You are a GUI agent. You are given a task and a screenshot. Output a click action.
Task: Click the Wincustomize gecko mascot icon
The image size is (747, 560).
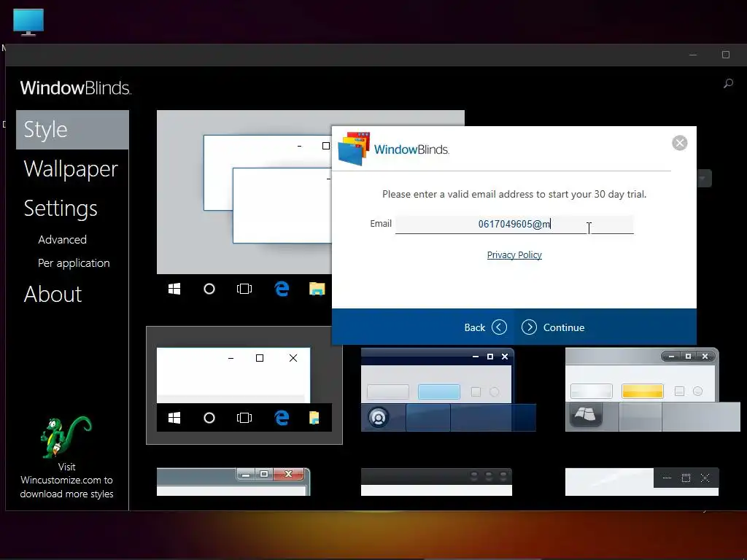coord(66,437)
